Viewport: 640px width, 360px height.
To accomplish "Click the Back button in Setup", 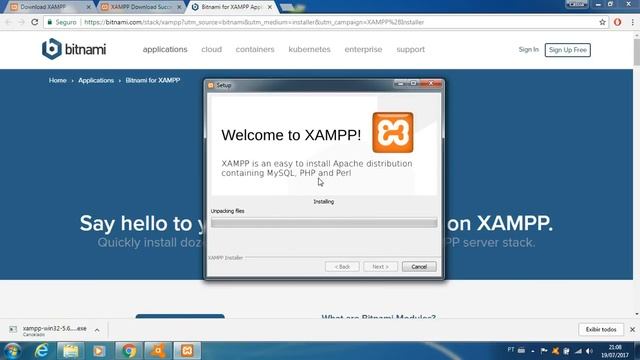I will pos(342,267).
